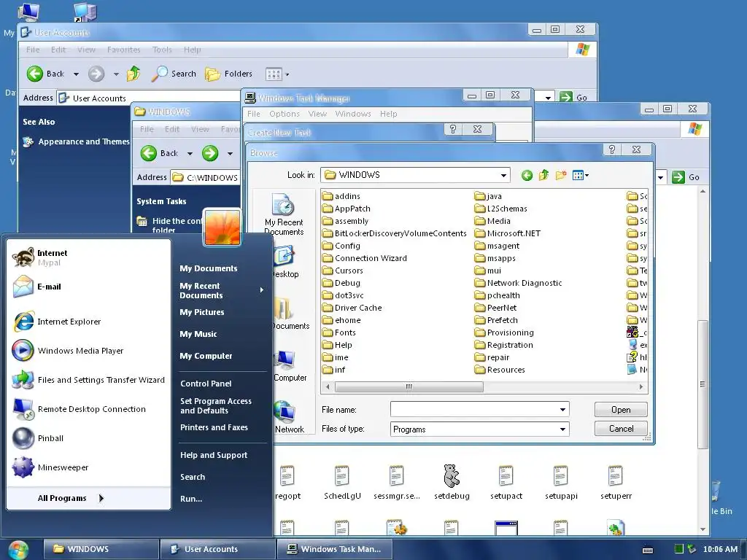Open My Computer from Start menu

coord(206,356)
